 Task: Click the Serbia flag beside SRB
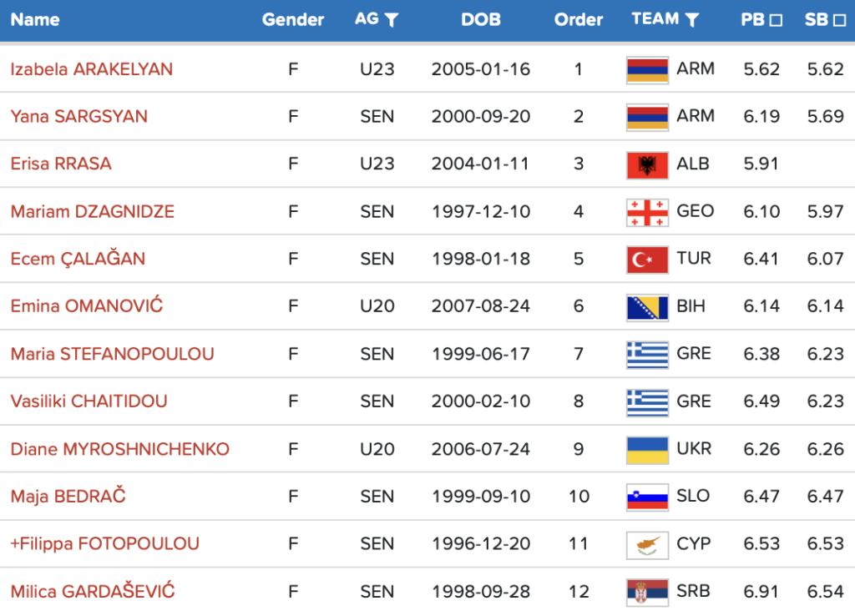[x=647, y=593]
